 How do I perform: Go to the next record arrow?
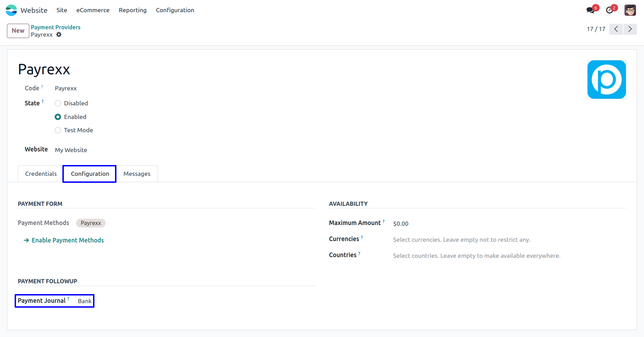click(x=630, y=29)
